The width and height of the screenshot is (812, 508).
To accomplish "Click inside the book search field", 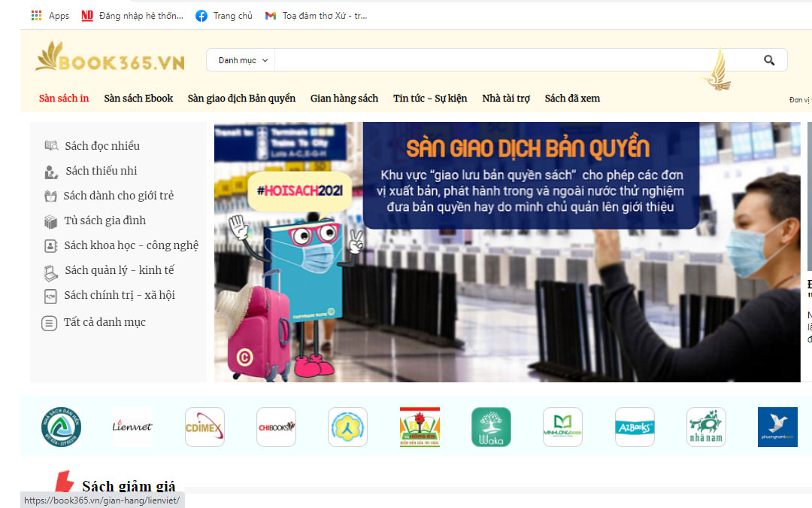I will point(511,60).
